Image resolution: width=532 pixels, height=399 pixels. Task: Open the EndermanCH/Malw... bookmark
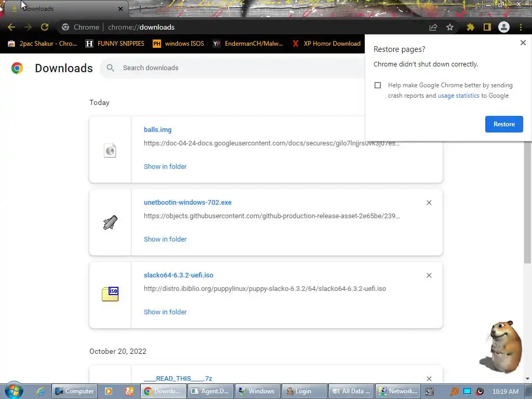click(248, 44)
